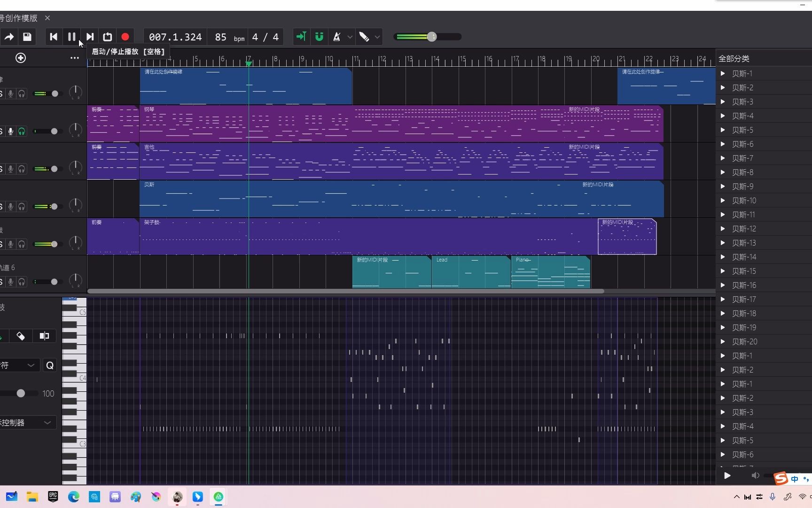The image size is (812, 508).
Task: Click the horizontal arrangement scrollbar
Action: tap(345, 291)
